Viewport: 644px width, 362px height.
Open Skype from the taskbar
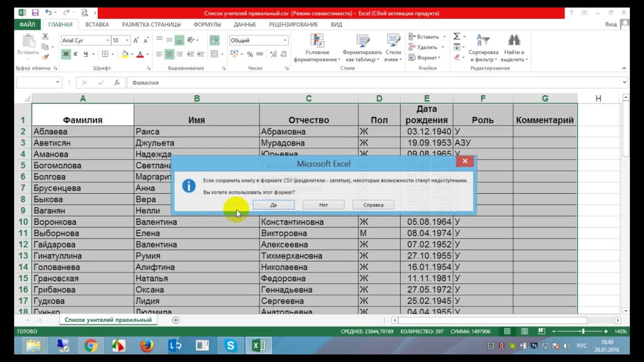231,345
